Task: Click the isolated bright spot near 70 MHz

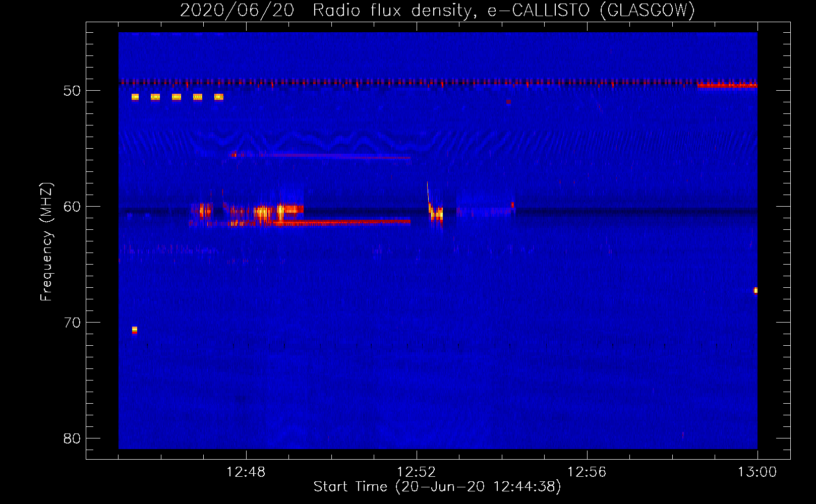Action: [x=134, y=330]
